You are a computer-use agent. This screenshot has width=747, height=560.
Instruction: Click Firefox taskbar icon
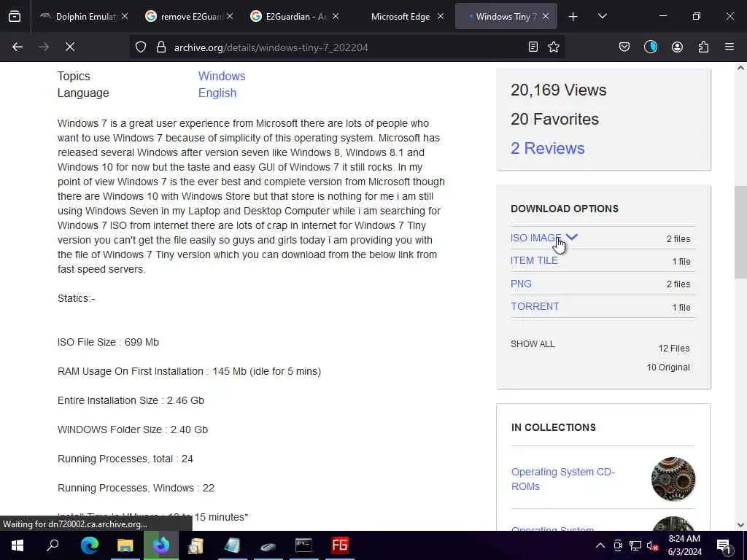point(161,545)
